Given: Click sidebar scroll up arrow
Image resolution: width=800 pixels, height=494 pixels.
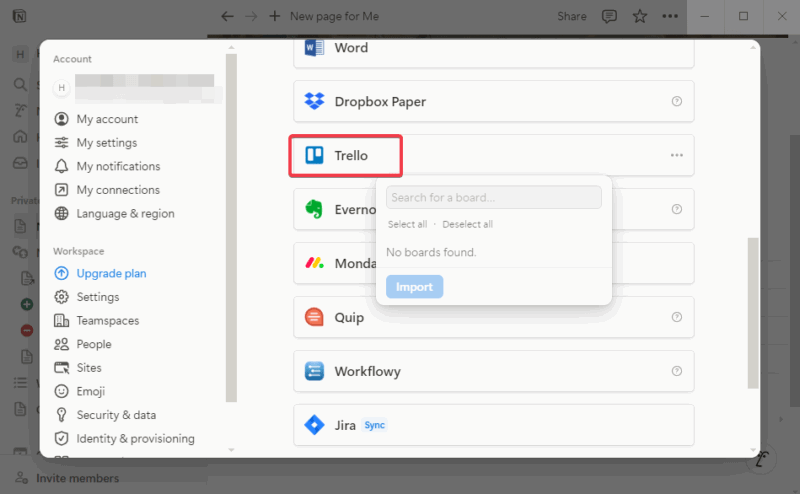Looking at the screenshot, I should 231,47.
